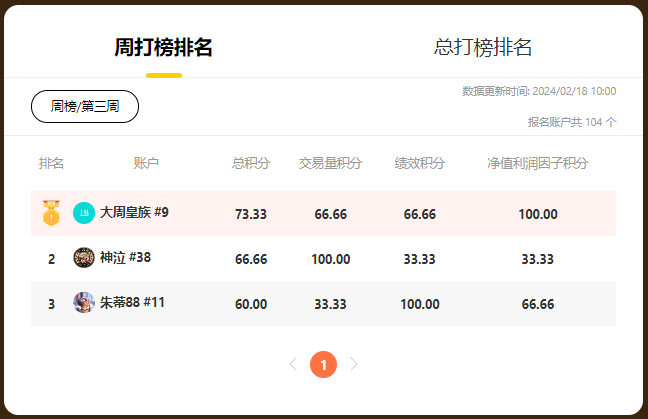This screenshot has width=648, height=419.
Task: Open account 大周皇族 #9
Action: pyautogui.click(x=134, y=212)
